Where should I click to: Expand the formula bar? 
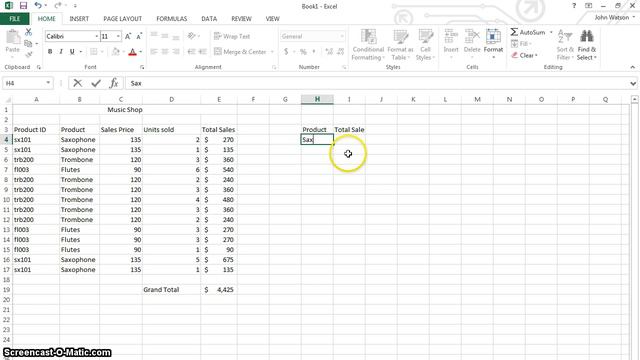(633, 83)
